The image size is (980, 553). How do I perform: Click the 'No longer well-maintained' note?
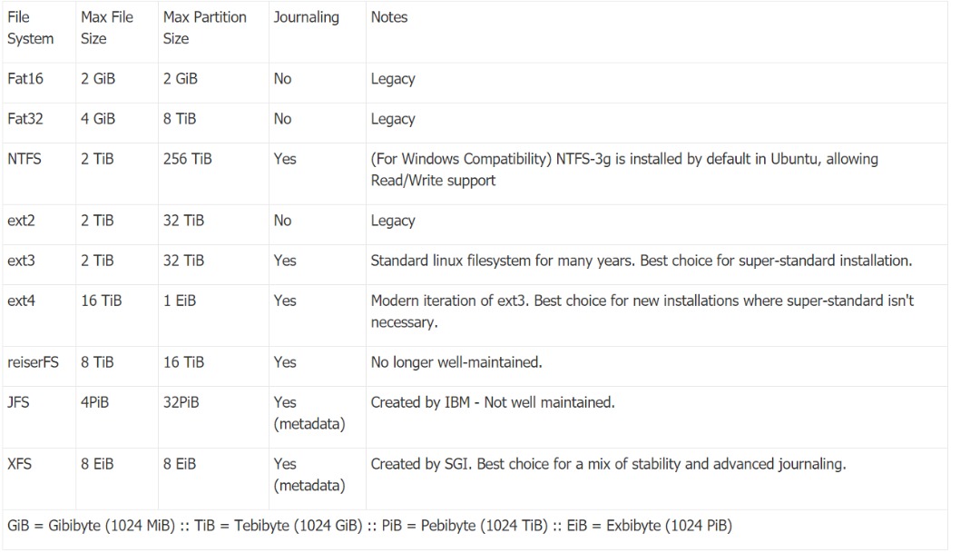tap(456, 362)
